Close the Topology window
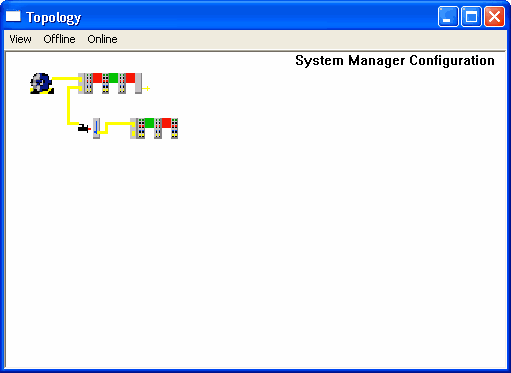The height and width of the screenshot is (373, 511). point(494,16)
